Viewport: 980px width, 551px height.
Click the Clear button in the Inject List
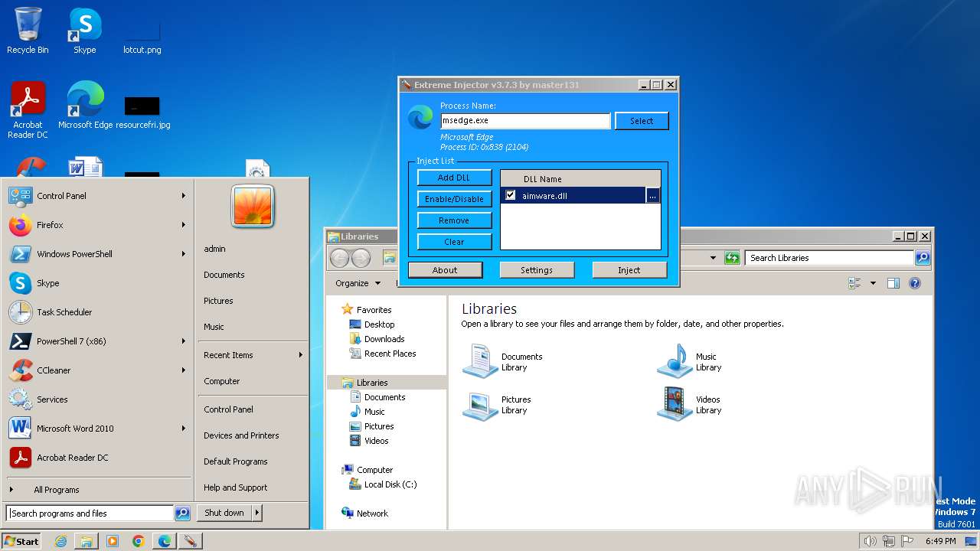tap(454, 242)
